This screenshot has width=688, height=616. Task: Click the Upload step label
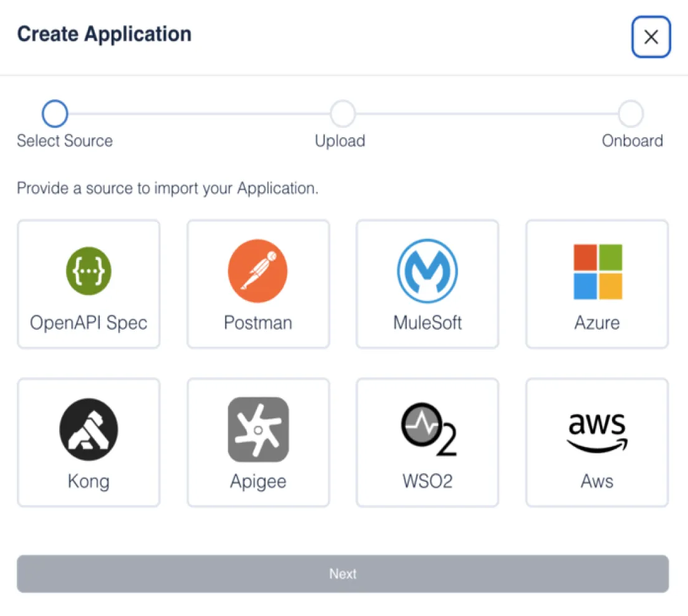click(x=340, y=142)
